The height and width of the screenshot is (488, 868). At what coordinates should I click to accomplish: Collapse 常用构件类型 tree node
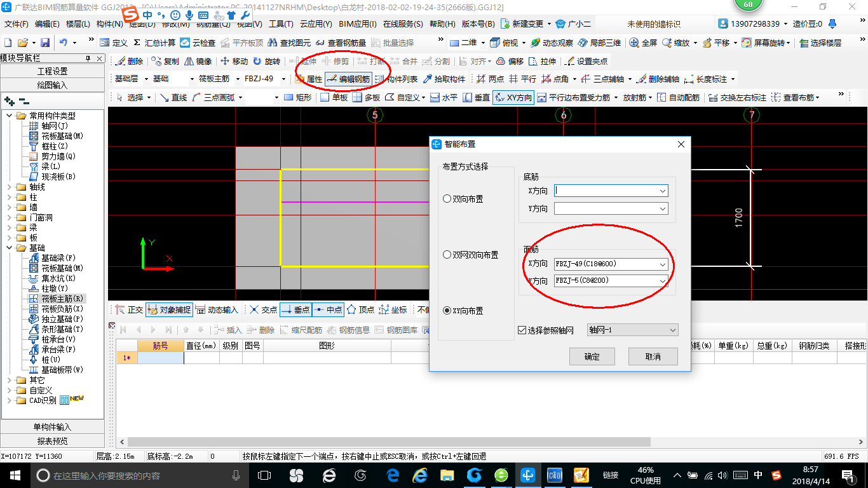(10, 116)
